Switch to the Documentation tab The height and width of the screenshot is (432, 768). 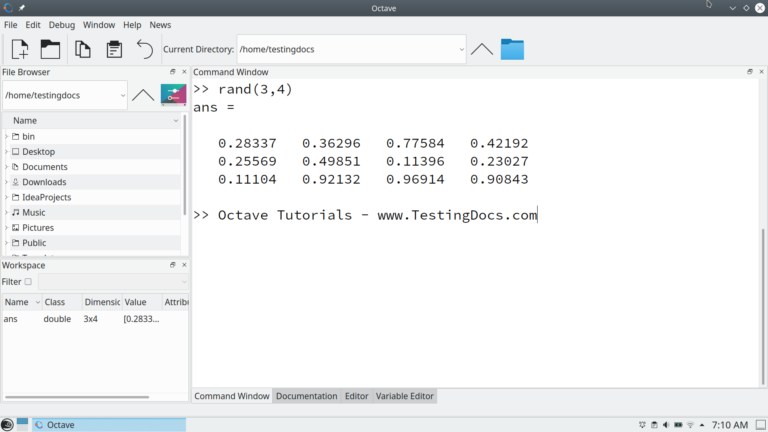click(x=306, y=396)
